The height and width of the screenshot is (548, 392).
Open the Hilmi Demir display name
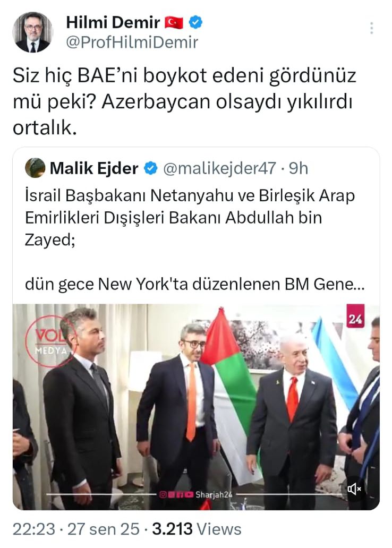[113, 23]
